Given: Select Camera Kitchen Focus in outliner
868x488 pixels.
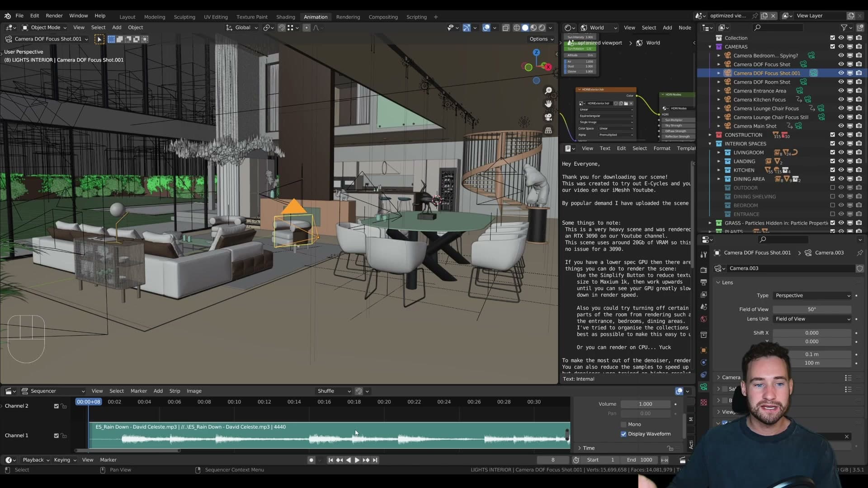Looking at the screenshot, I should tap(759, 100).
